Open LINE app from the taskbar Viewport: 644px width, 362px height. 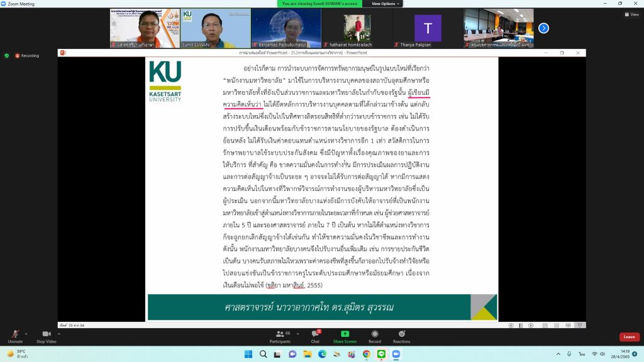tap(381, 354)
